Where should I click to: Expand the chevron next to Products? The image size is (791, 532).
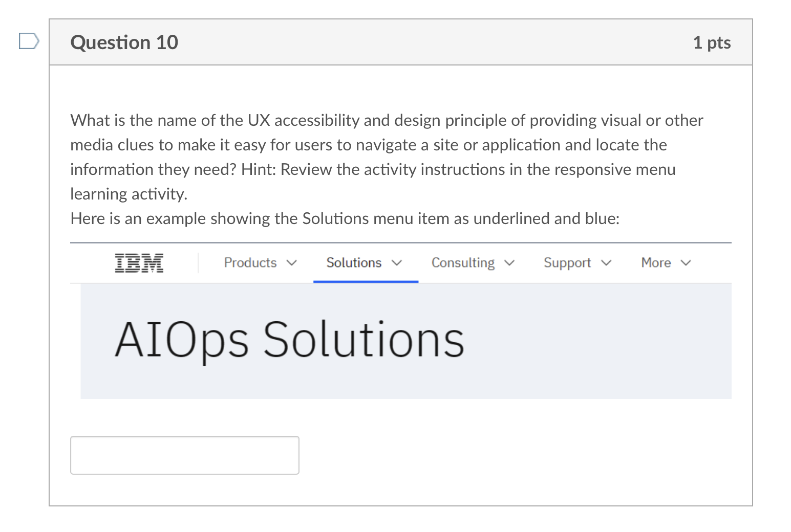click(292, 263)
